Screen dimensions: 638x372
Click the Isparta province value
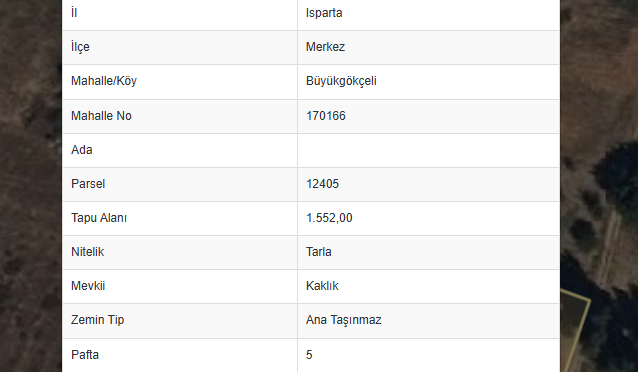(x=324, y=13)
